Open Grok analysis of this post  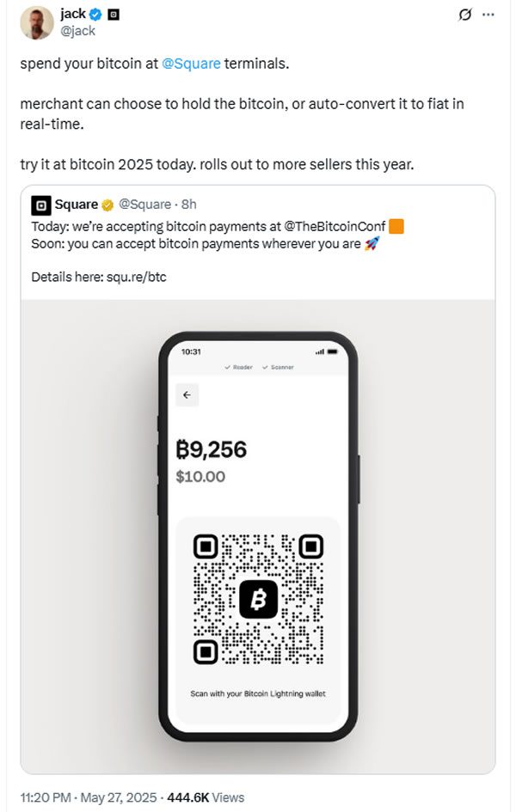pyautogui.click(x=465, y=14)
